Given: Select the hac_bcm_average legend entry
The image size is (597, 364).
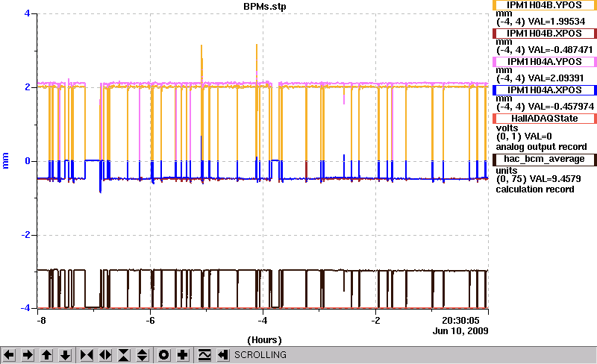Looking at the screenshot, I should [x=545, y=159].
